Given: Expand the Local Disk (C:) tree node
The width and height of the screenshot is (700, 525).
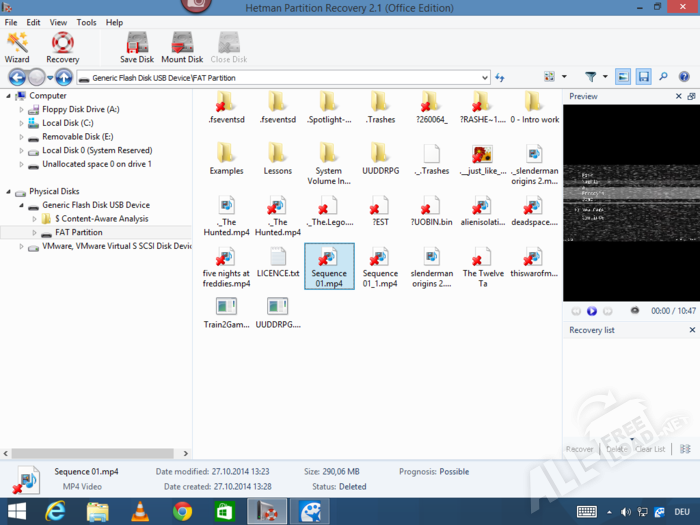Looking at the screenshot, I should pos(22,123).
